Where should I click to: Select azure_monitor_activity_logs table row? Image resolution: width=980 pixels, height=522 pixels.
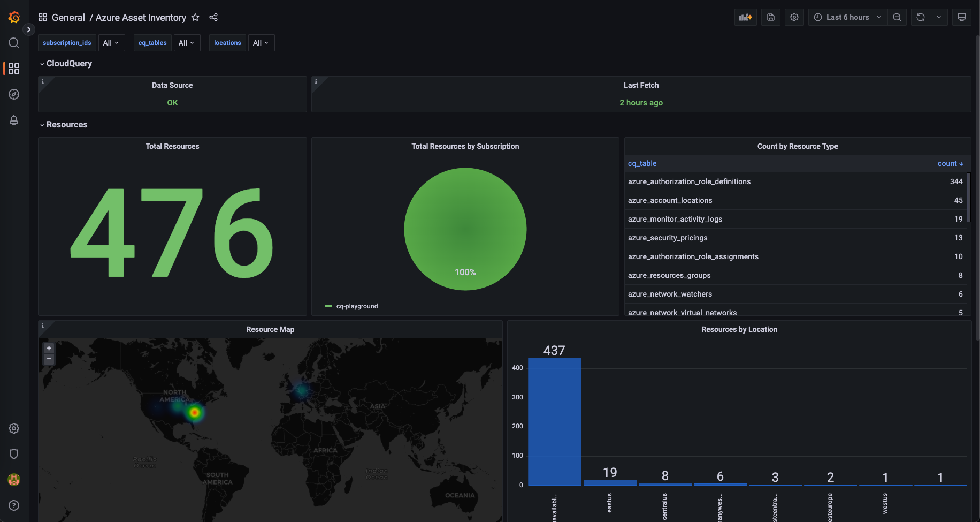tap(795, 219)
